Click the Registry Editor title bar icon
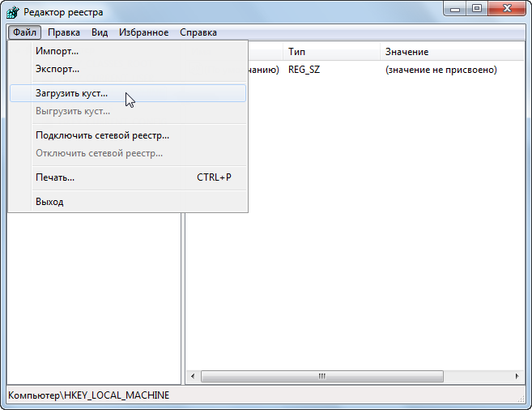The image size is (532, 410). (14, 12)
